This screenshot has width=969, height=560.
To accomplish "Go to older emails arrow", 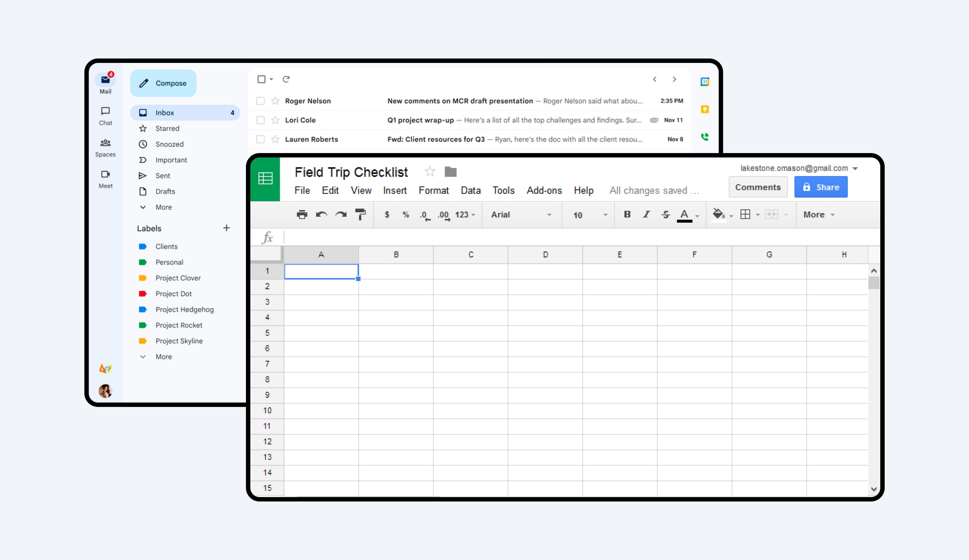I will pos(674,79).
